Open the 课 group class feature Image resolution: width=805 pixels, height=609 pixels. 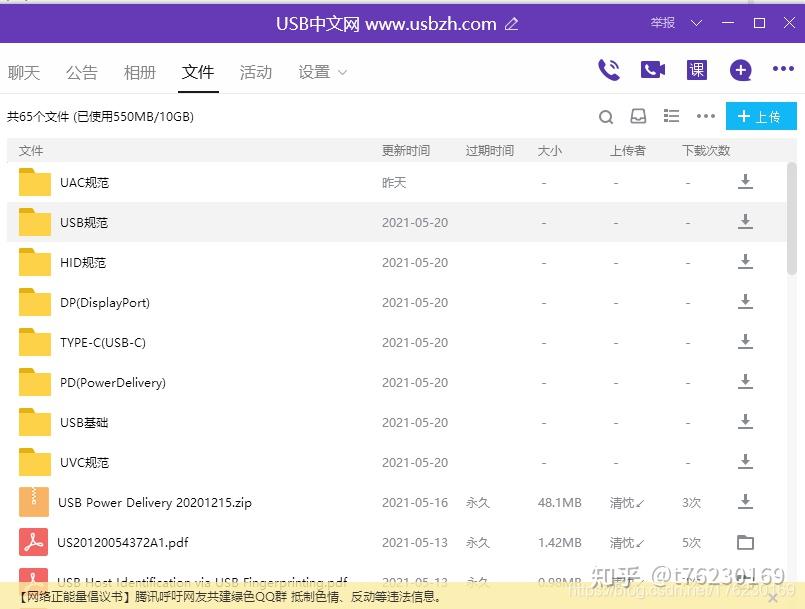tap(695, 70)
